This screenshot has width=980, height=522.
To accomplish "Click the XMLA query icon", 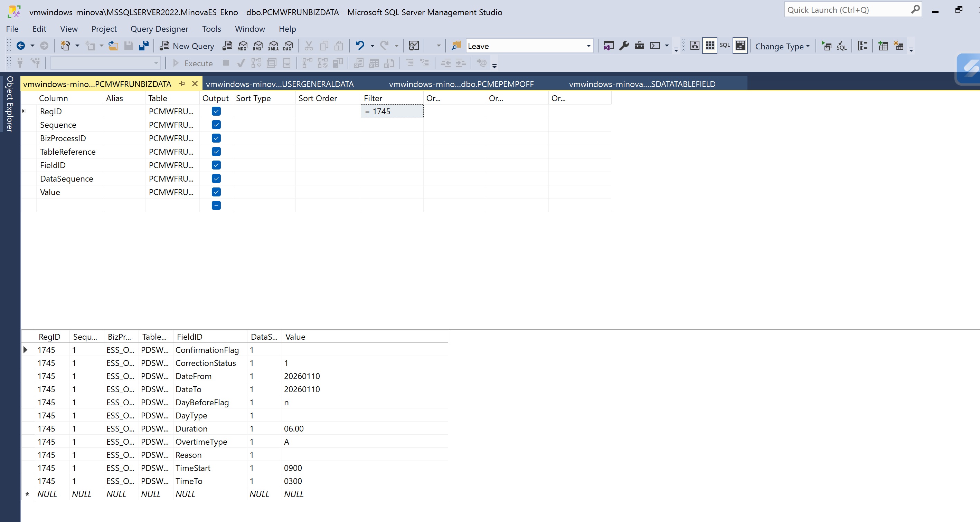I will click(273, 46).
